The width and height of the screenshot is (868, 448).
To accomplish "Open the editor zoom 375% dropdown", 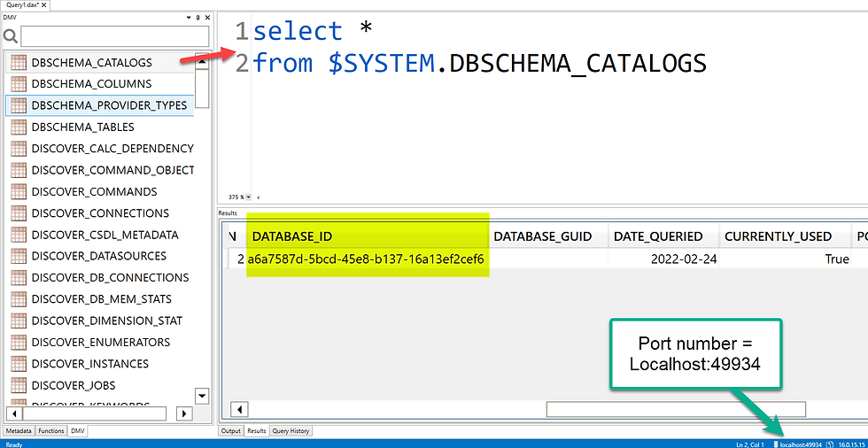I will click(x=248, y=197).
